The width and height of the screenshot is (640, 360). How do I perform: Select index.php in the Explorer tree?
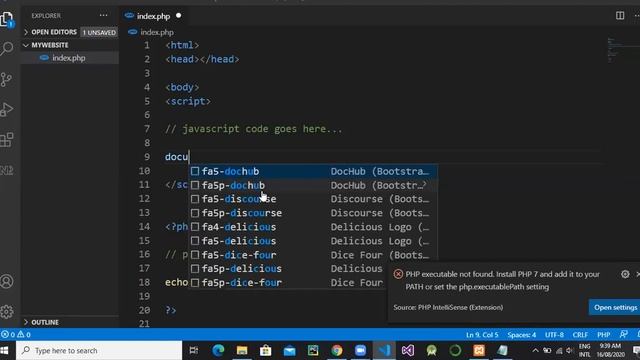tap(69, 58)
